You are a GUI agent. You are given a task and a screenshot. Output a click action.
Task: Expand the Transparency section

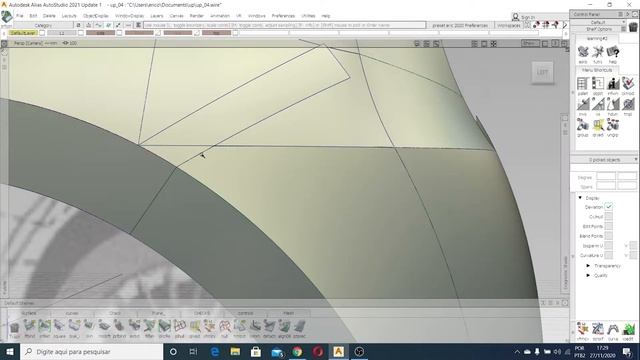click(x=588, y=266)
